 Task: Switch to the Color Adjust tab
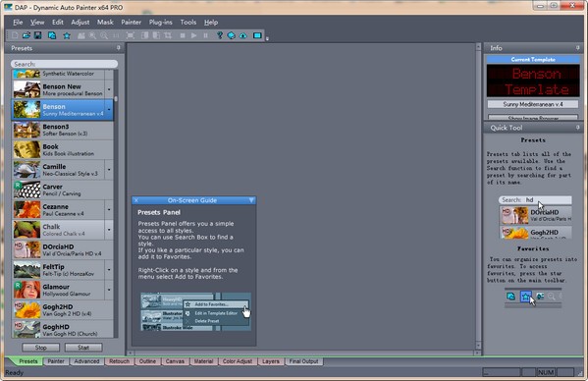(238, 361)
